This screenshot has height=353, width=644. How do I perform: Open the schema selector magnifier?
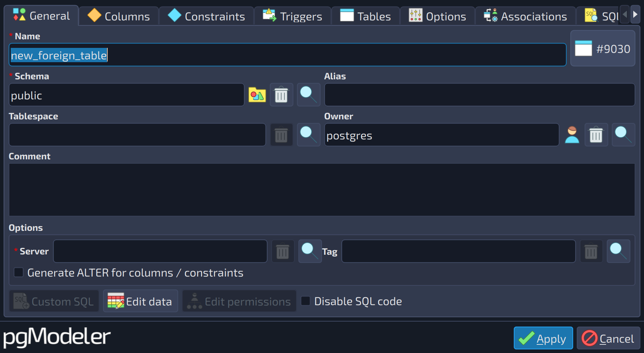308,95
